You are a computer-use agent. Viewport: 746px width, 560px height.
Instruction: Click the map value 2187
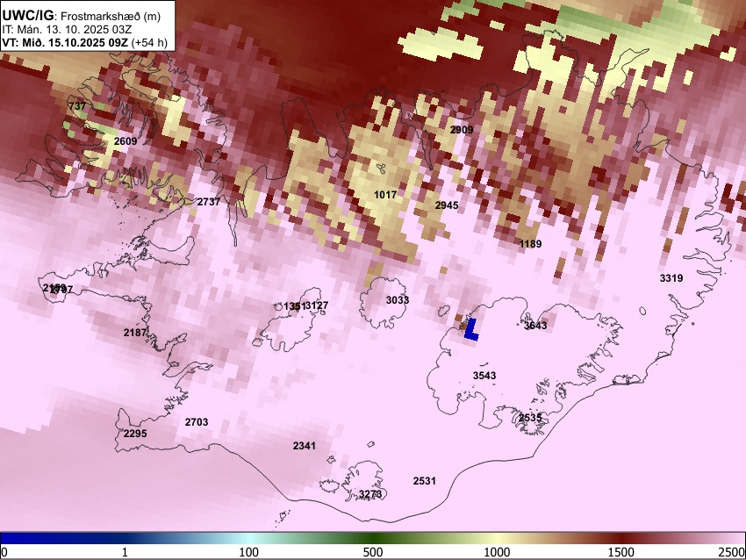(135, 333)
